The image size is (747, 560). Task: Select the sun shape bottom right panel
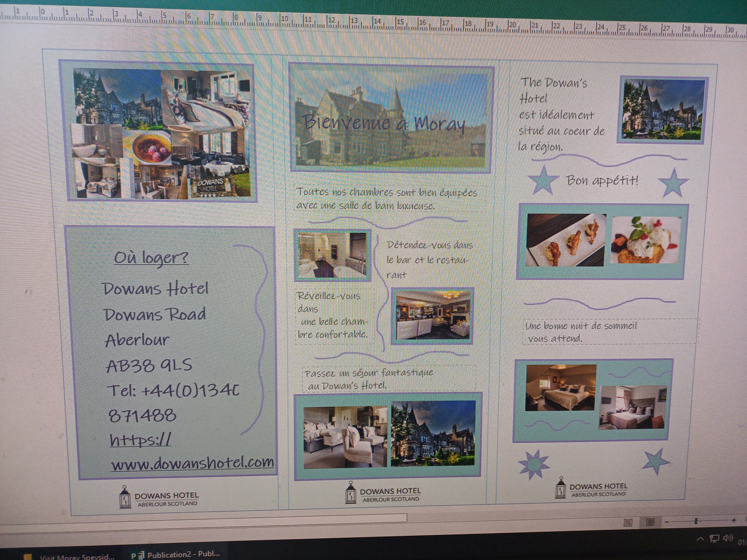[534, 464]
